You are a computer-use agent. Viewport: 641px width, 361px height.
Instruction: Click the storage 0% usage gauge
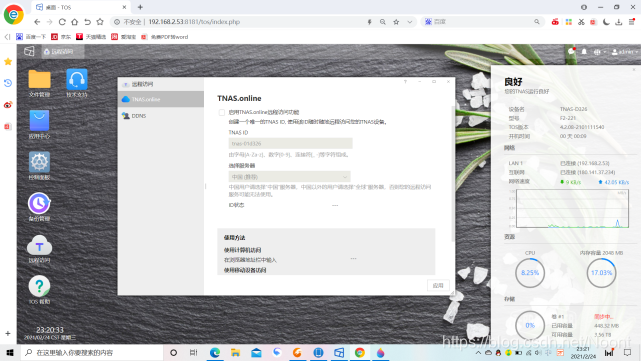point(530,325)
